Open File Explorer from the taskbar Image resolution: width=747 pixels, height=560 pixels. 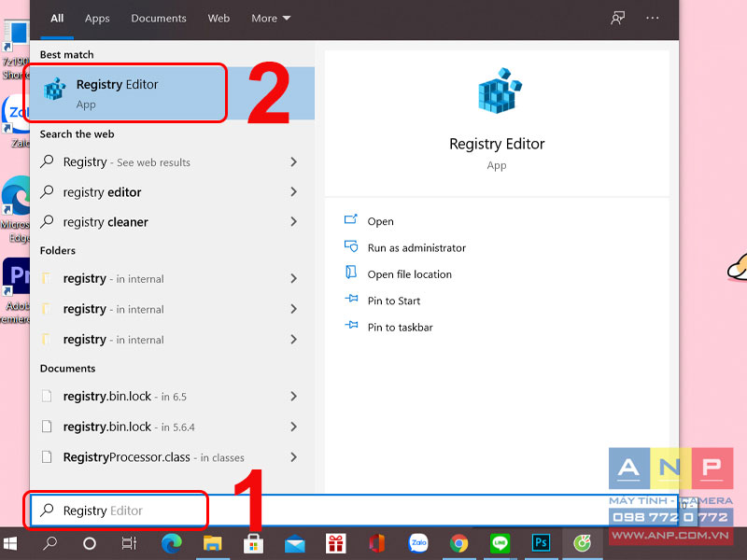click(213, 543)
